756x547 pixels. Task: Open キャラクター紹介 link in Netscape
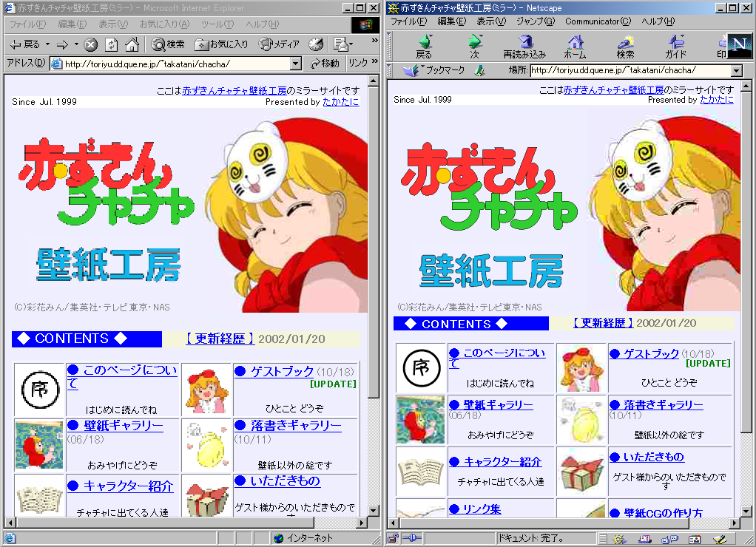click(x=495, y=462)
